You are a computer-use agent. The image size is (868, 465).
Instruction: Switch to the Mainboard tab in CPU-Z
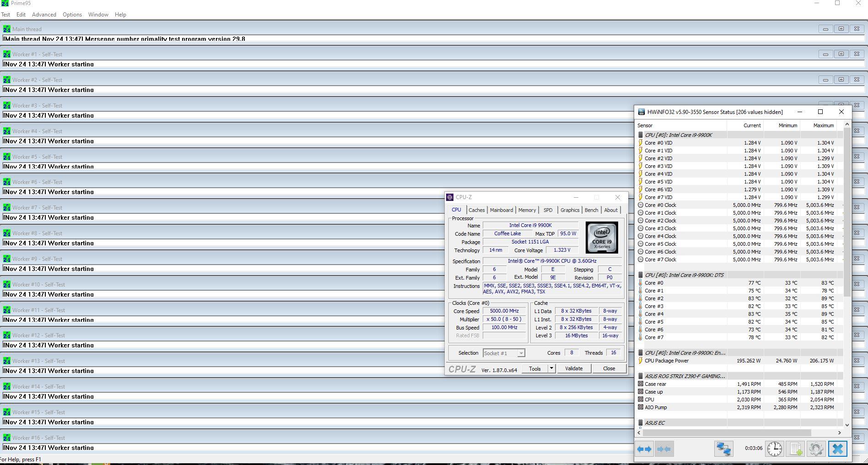(x=501, y=210)
